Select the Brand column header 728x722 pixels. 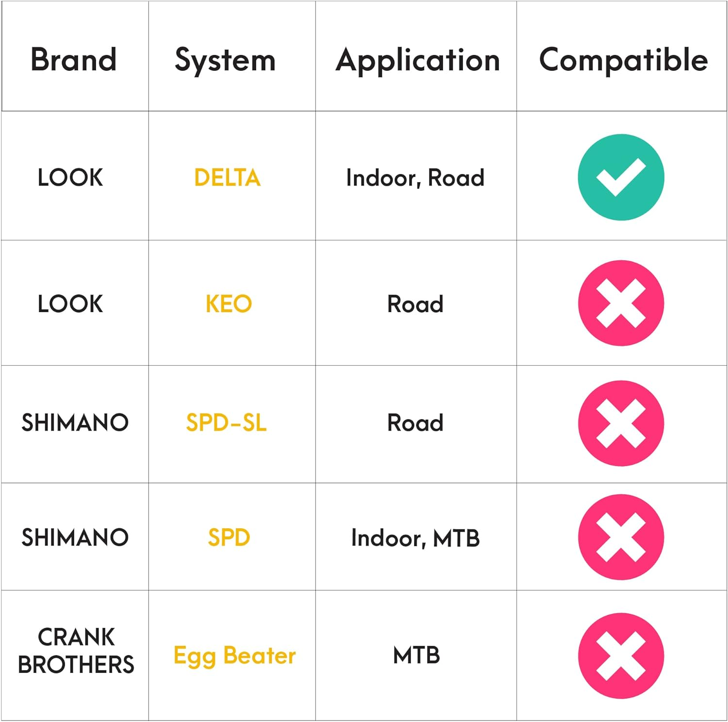(x=74, y=60)
